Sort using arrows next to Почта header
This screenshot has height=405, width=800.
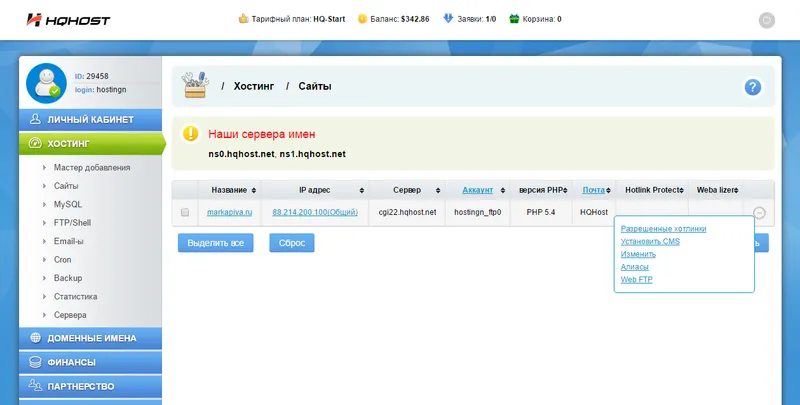(x=608, y=190)
